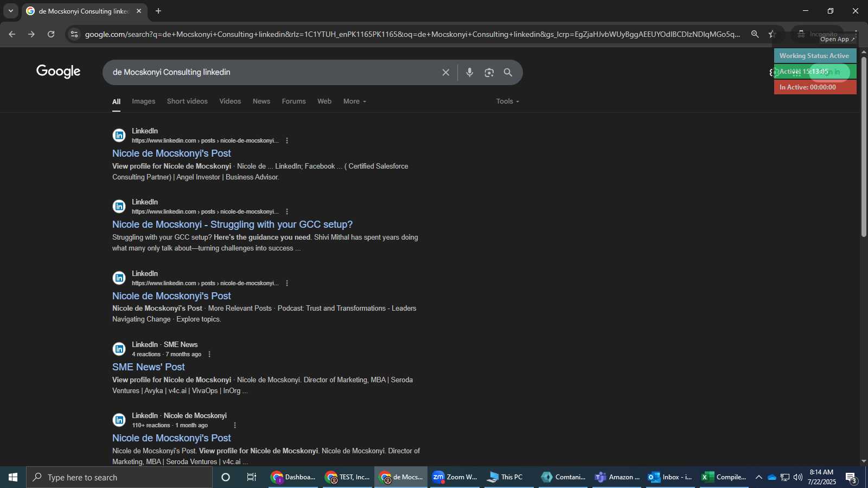Click LinkedIn favicon of first result
868x488 pixels.
coord(119,136)
